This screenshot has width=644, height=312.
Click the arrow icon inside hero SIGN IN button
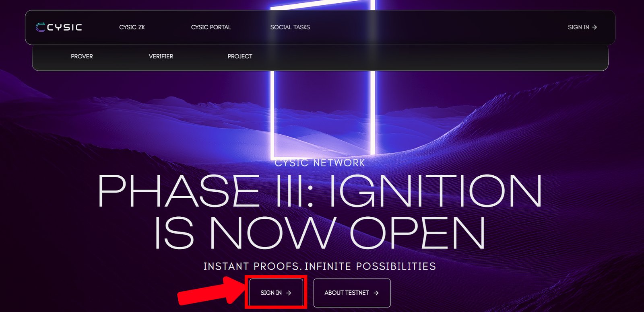click(x=289, y=293)
